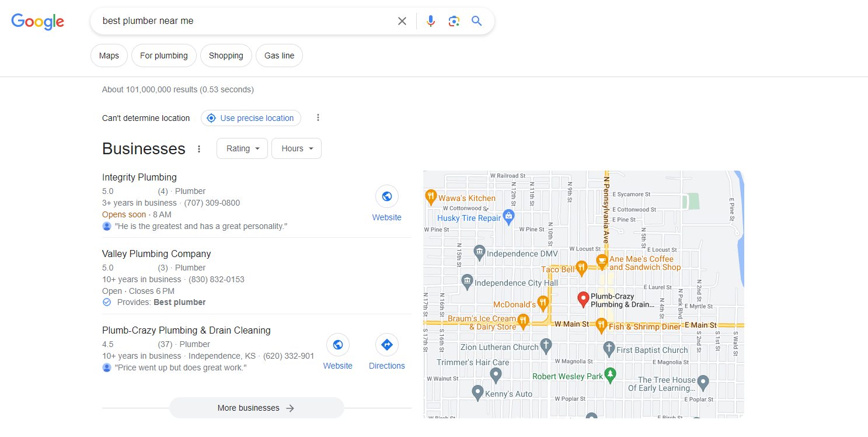Expand the Rating filter dropdown
This screenshot has height=437, width=868.
click(x=242, y=148)
